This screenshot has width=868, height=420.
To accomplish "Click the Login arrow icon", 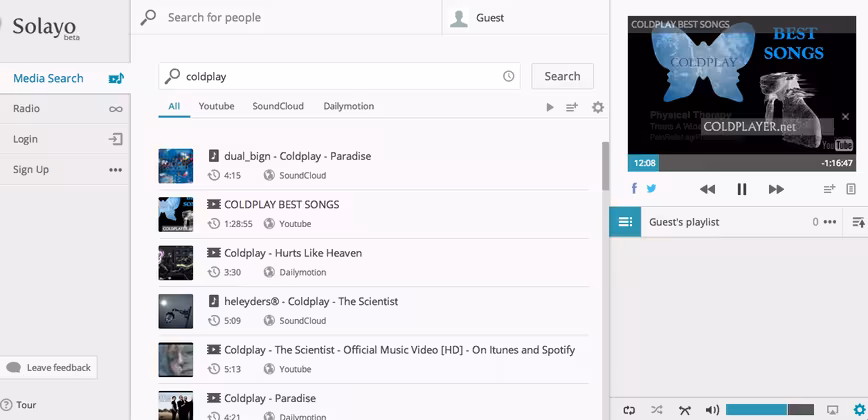I will [115, 139].
